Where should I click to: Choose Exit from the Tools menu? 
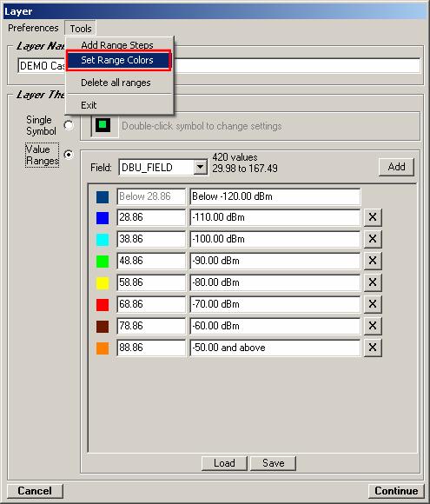89,105
